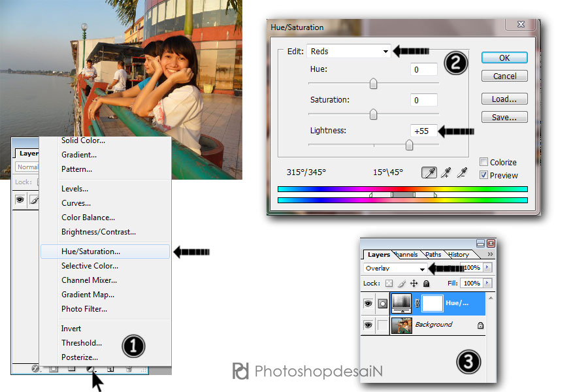Viewport: 588px width, 392px height.
Task: Click the lock transparent pixels icon
Action: 387,284
